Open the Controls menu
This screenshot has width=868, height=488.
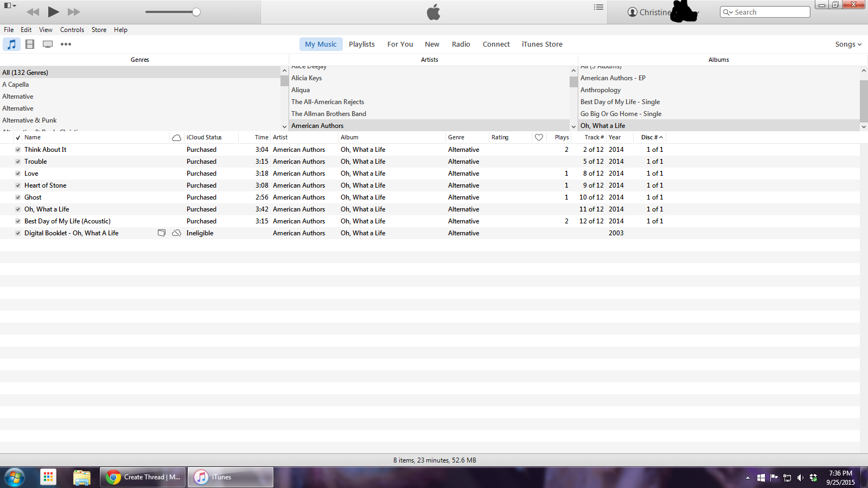[72, 30]
